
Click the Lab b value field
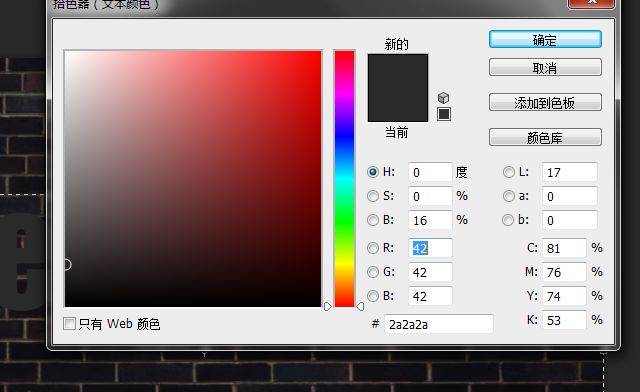(570, 220)
